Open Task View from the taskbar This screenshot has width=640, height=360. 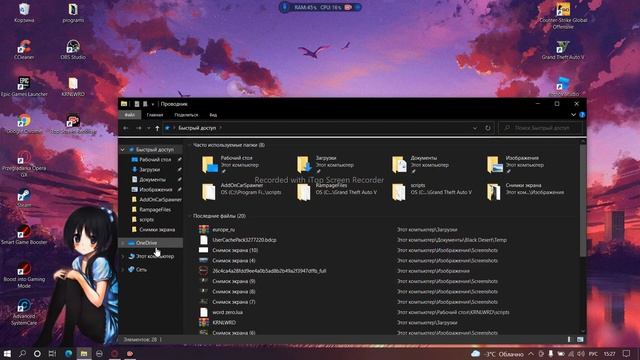click(52, 353)
